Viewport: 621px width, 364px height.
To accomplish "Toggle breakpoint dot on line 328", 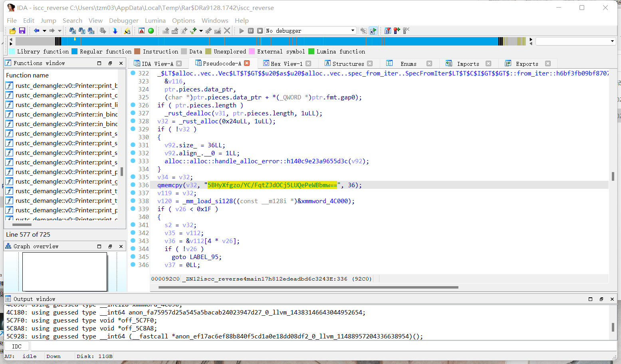I will click(133, 121).
